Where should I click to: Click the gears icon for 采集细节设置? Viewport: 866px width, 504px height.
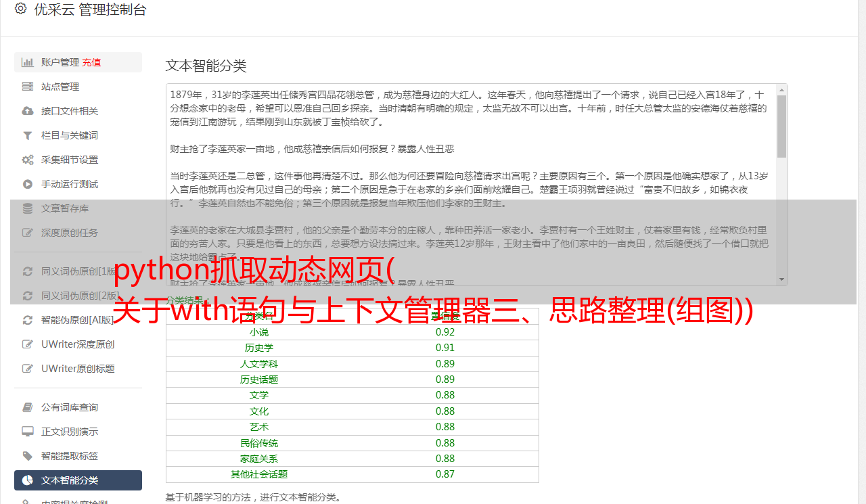(27, 160)
